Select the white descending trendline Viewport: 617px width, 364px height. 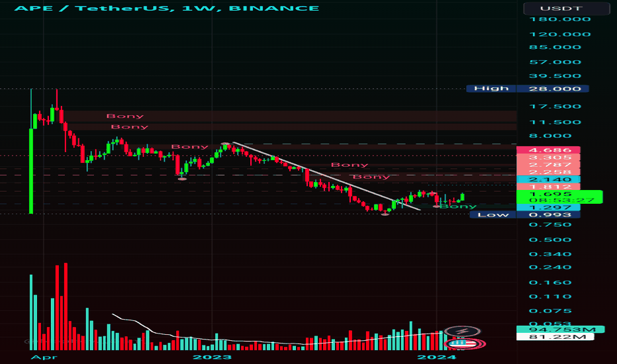(x=326, y=176)
